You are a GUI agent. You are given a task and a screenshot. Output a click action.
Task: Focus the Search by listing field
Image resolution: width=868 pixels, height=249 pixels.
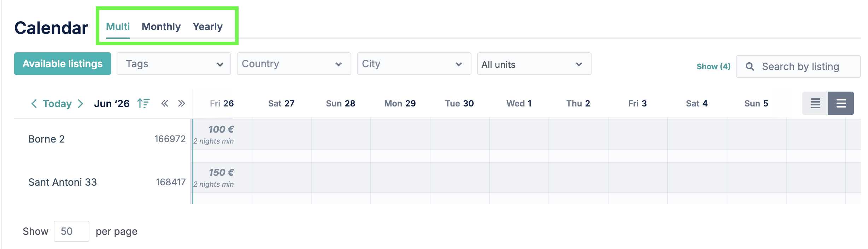[798, 66]
